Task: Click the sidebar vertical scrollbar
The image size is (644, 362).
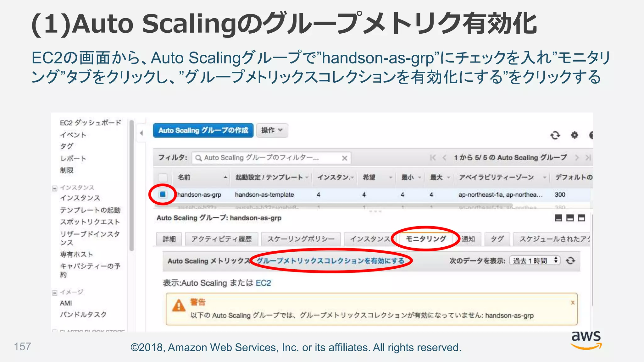Action: 132,185
